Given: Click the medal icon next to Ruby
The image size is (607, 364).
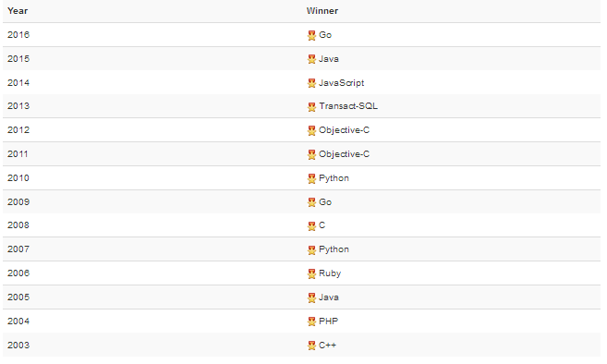Looking at the screenshot, I should point(311,274).
